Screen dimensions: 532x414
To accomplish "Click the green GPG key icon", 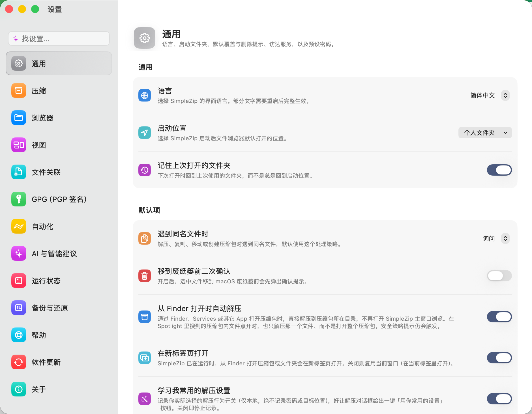I will pyautogui.click(x=19, y=199).
